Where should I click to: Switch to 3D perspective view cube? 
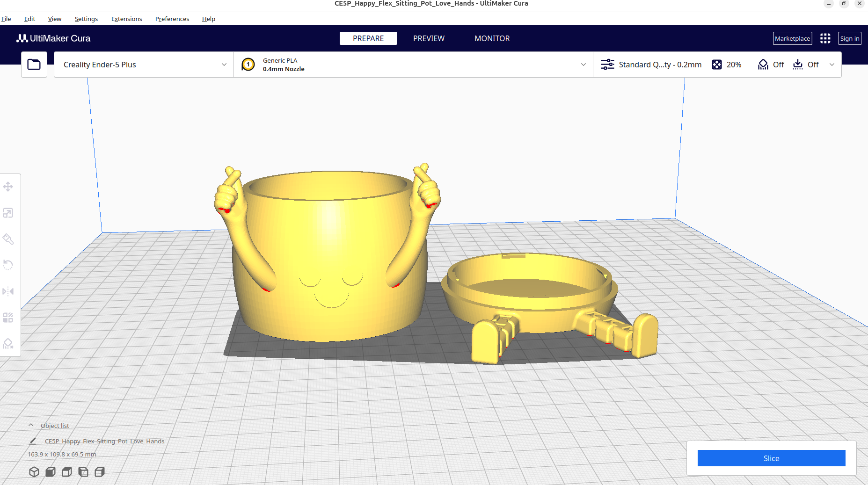34,472
